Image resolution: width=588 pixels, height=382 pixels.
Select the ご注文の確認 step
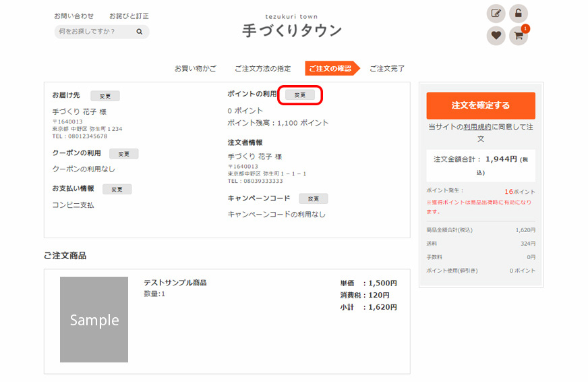click(330, 68)
